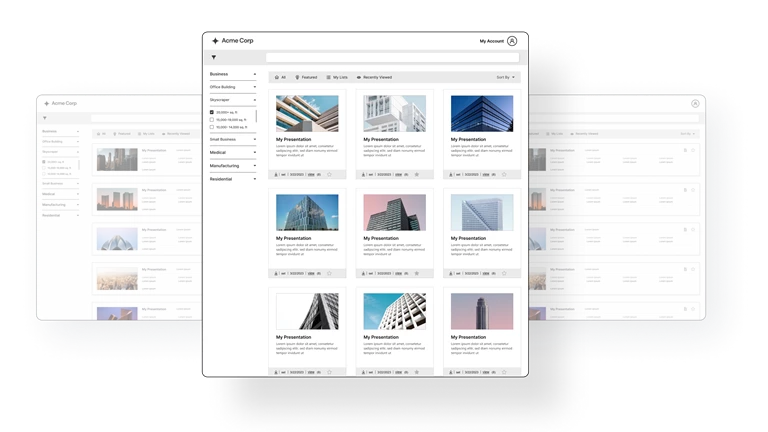Screen dimensions: 768x432
Task: Click My Account link in center header
Action: click(x=491, y=41)
